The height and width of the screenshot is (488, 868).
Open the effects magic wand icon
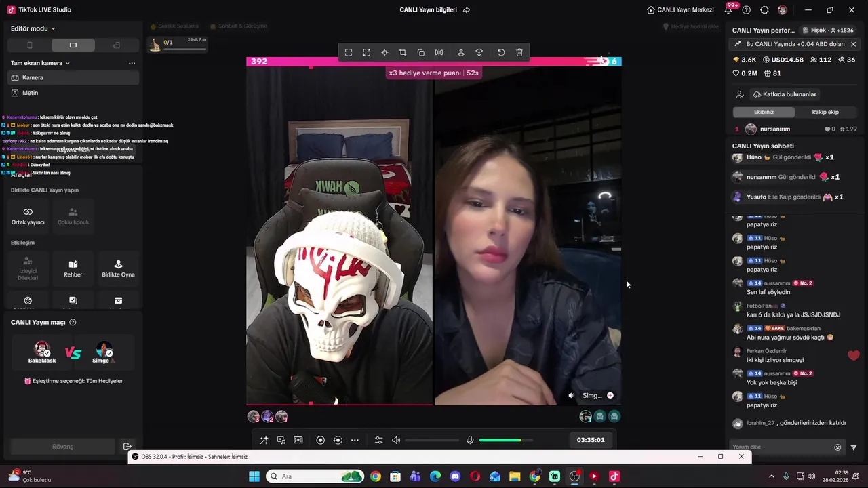(264, 440)
